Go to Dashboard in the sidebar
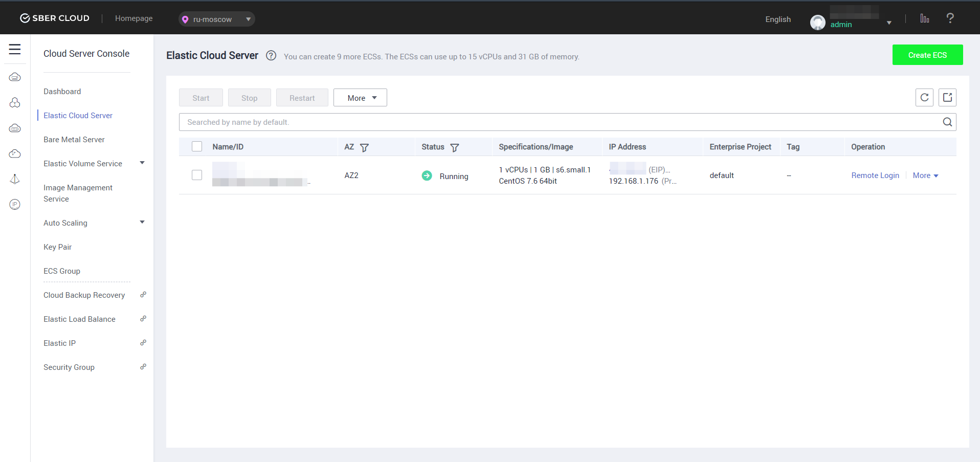Viewport: 980px width, 462px height. coord(62,92)
